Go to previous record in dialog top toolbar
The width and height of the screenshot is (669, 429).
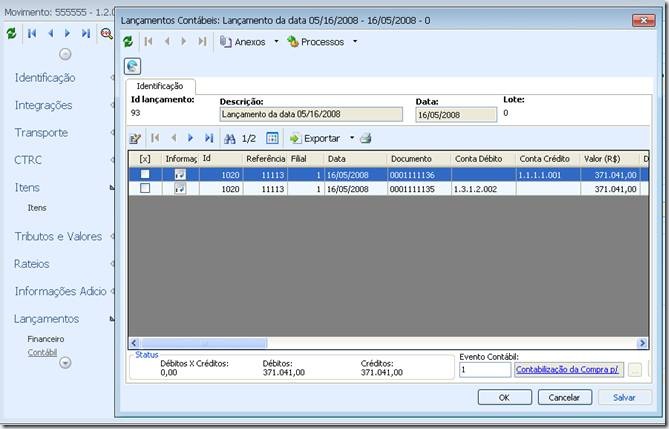pyautogui.click(x=167, y=41)
